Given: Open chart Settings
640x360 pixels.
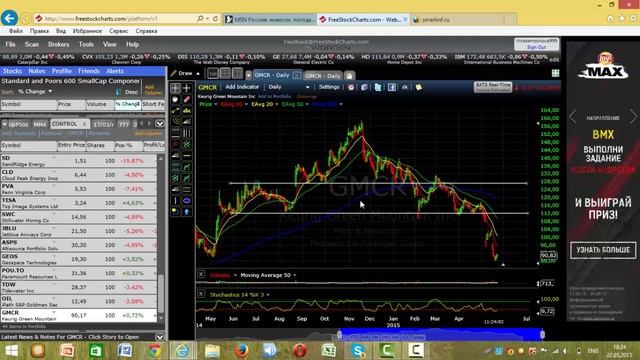Looking at the screenshot, I should 329,87.
